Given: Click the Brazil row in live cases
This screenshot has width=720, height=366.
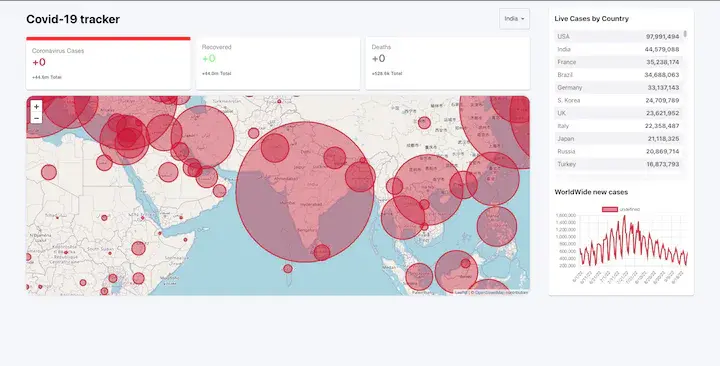Looking at the screenshot, I should pyautogui.click(x=619, y=75).
